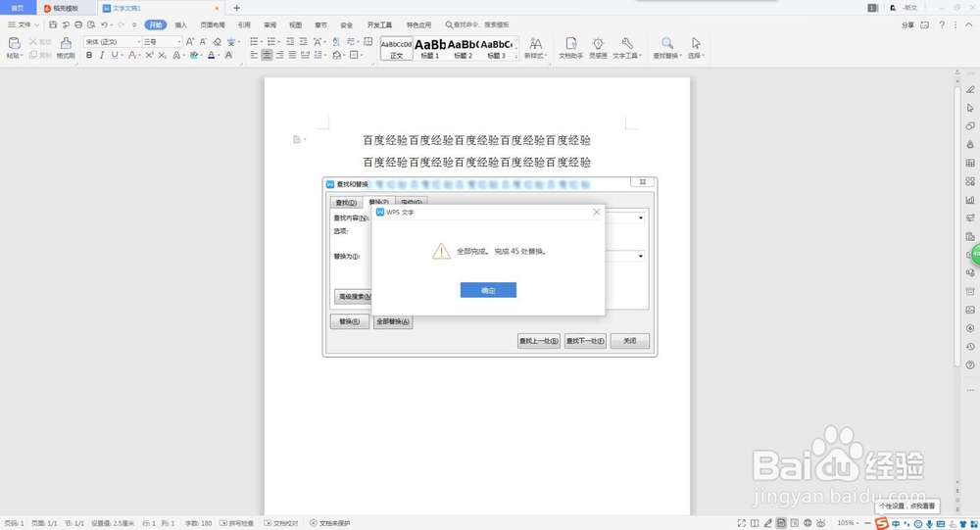
Task: Click the 替换(R) button
Action: tap(350, 321)
